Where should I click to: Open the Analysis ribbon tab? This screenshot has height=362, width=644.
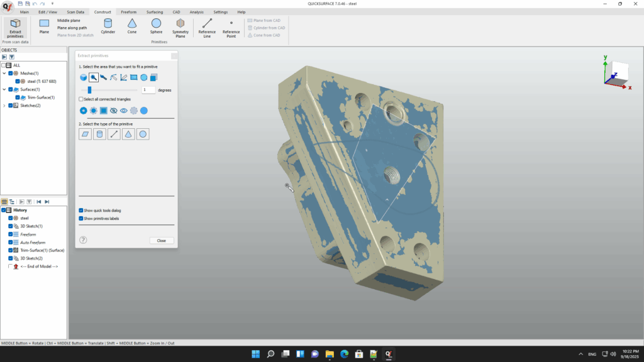(x=197, y=12)
